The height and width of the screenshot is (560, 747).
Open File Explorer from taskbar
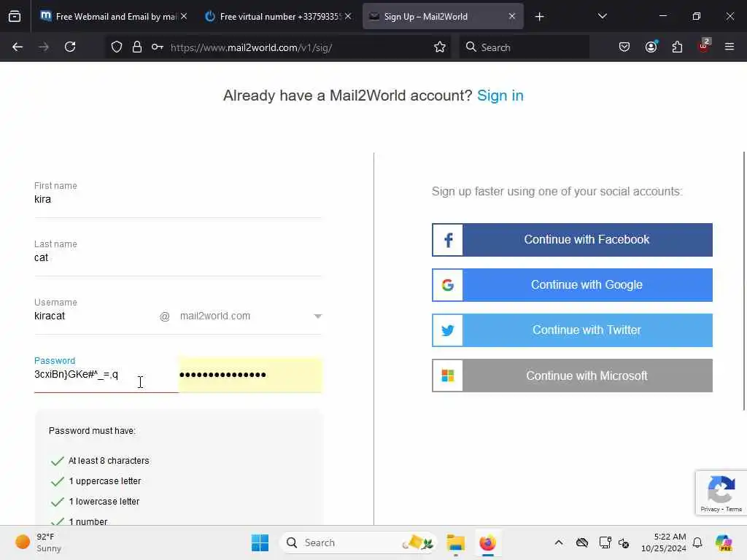[455, 542]
